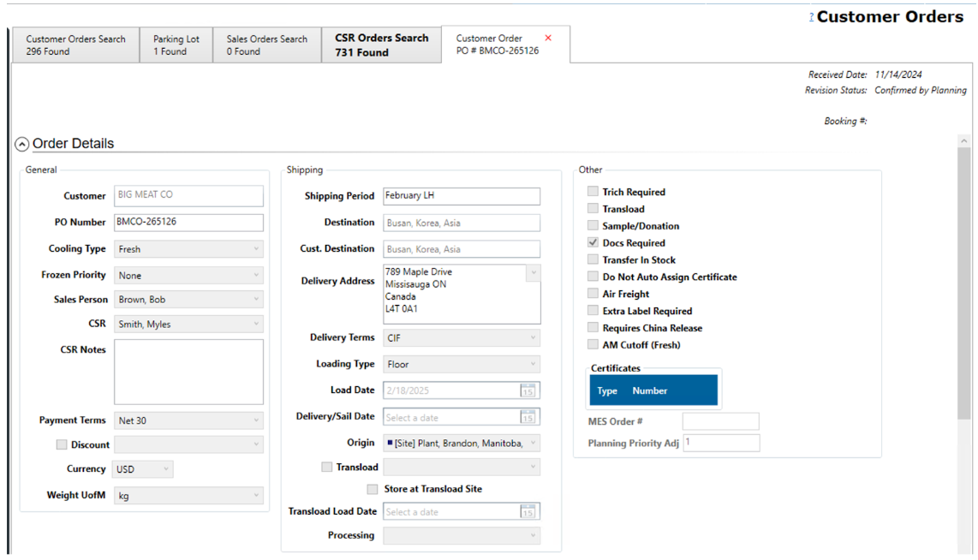Uncheck the Docs Required checkbox
The width and height of the screenshot is (978, 560).
[x=593, y=243]
